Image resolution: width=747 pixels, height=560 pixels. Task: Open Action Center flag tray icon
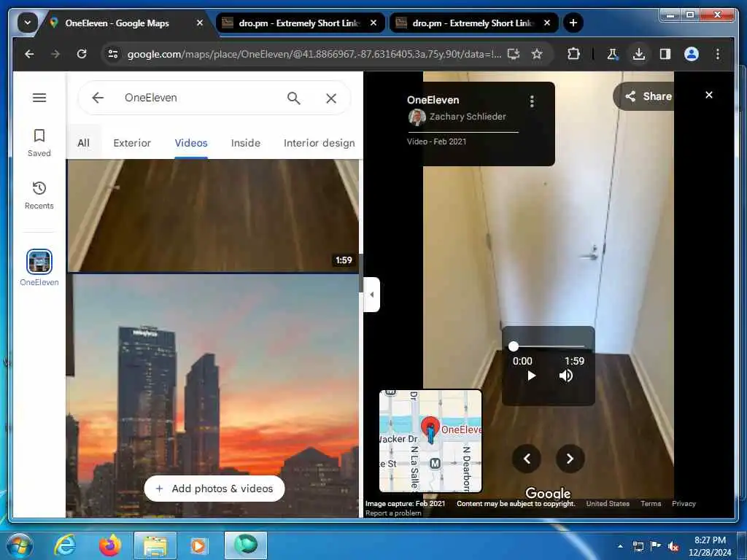pos(656,546)
